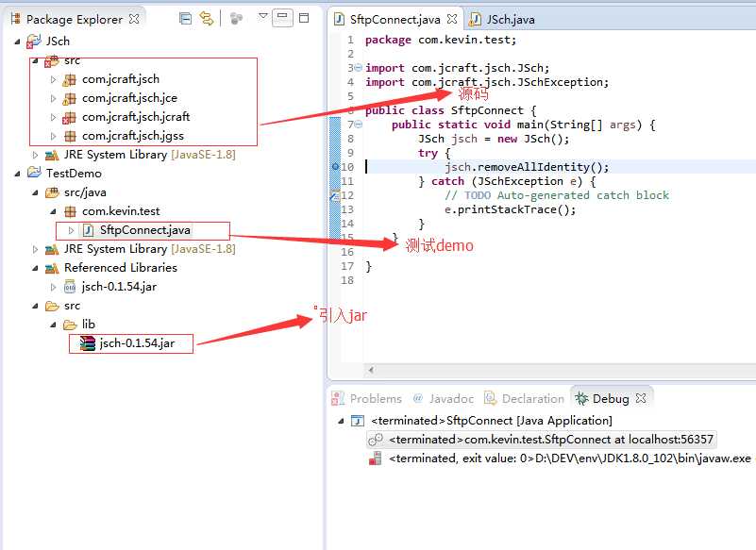Screen dimensions: 756x550
Task: Expand com.jcraft.jsch.jcraft package
Action: point(53,117)
